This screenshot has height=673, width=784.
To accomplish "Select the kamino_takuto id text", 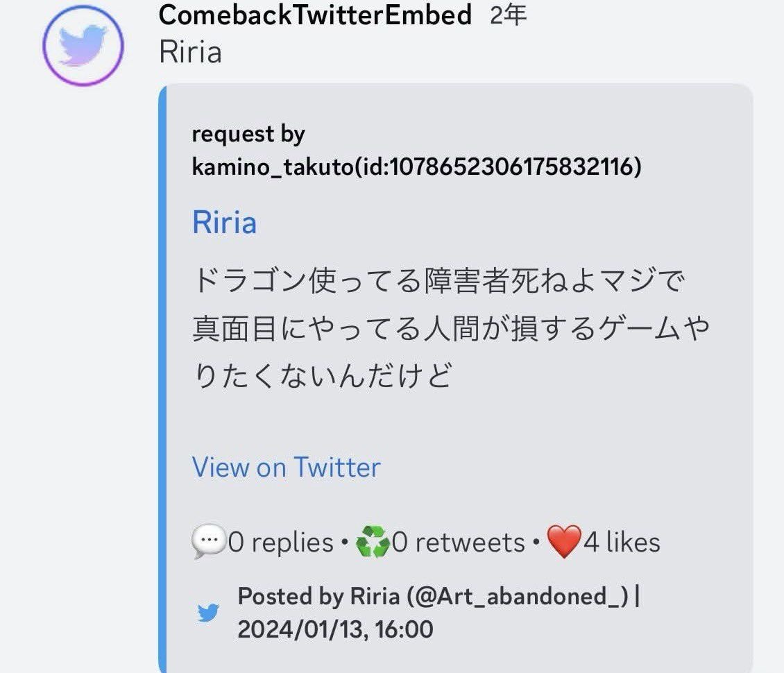I will pos(416,167).
